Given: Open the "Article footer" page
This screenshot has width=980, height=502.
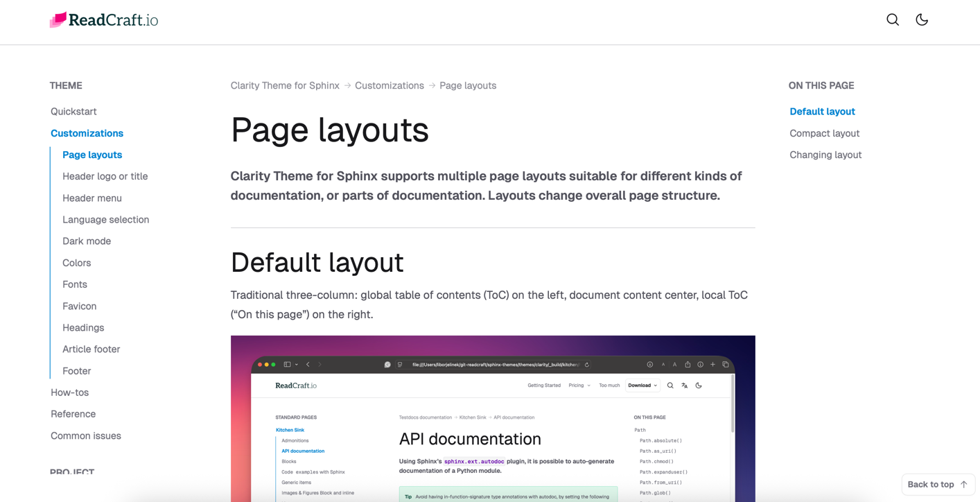Looking at the screenshot, I should coord(91,349).
